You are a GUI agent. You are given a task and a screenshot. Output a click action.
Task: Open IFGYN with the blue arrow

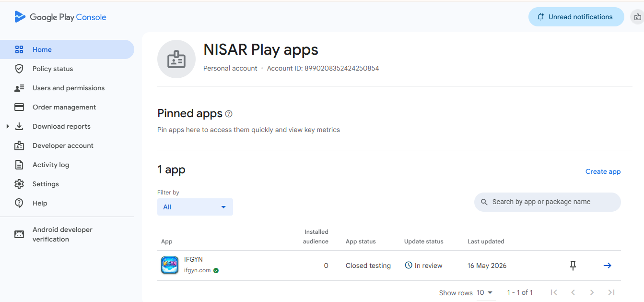(607, 266)
